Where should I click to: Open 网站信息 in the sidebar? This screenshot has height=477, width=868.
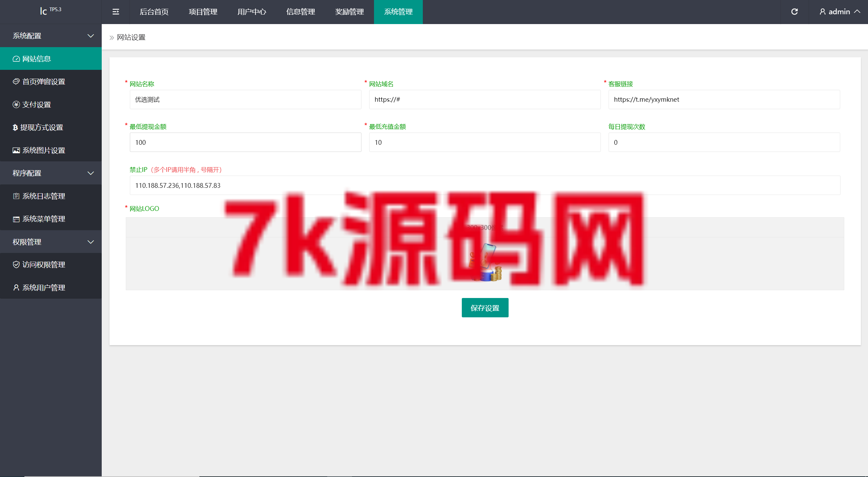pyautogui.click(x=51, y=59)
